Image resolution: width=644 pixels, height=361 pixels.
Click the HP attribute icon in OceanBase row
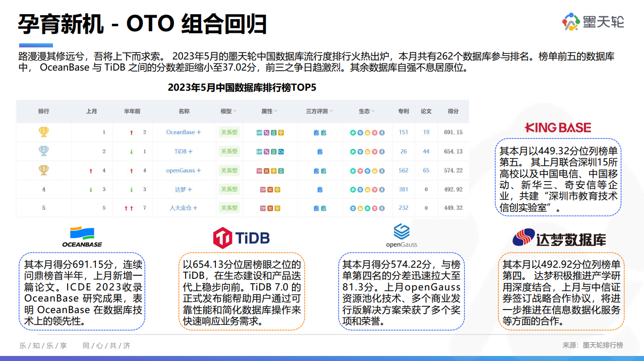coord(259,133)
